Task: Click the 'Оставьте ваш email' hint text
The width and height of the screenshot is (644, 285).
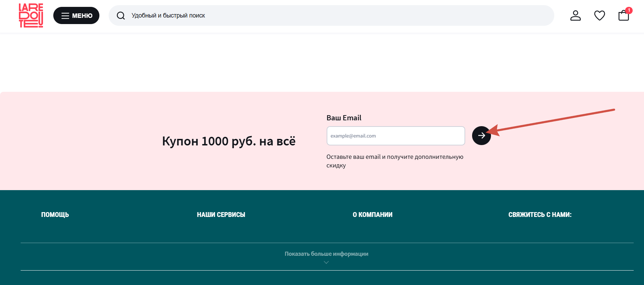Action: pos(395,161)
